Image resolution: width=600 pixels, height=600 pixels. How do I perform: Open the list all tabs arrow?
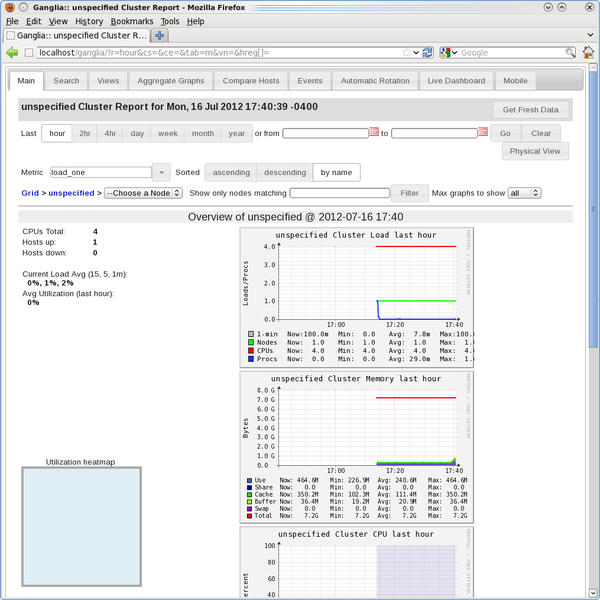click(x=590, y=35)
